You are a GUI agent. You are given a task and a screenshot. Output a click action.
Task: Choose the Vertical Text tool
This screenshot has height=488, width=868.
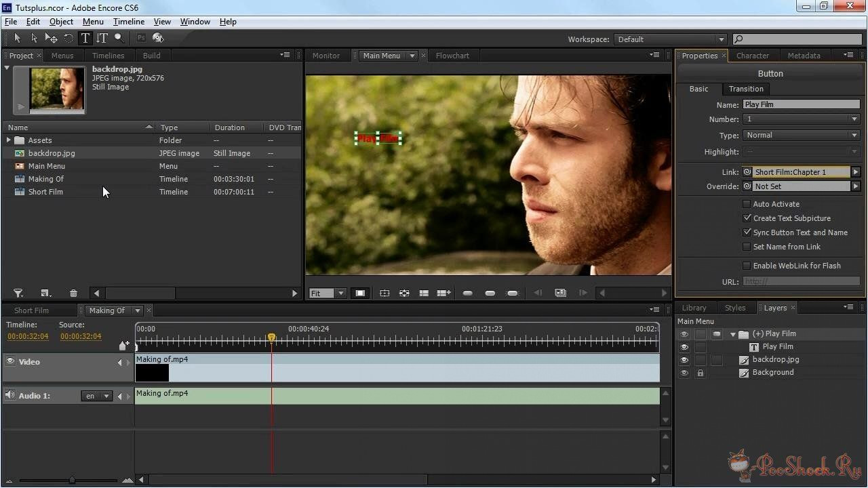[102, 39]
